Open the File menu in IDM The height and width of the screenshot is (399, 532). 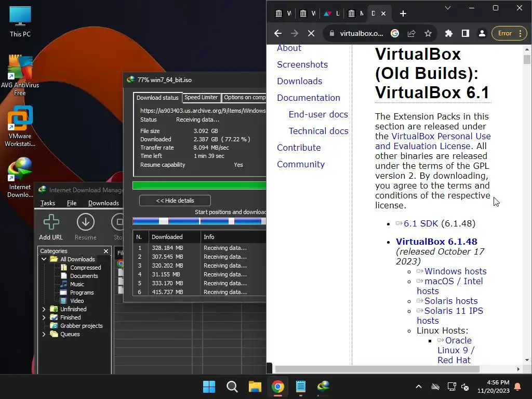point(72,203)
